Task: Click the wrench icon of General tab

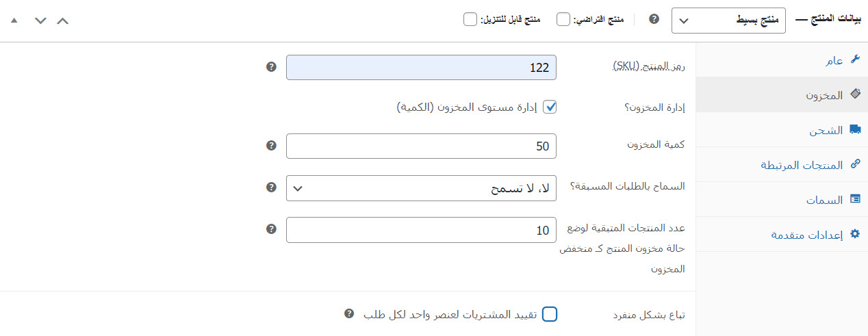Action: 854,60
